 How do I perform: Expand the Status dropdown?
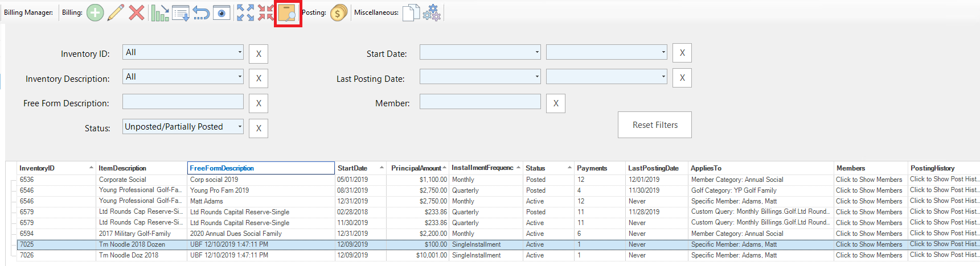(x=240, y=127)
